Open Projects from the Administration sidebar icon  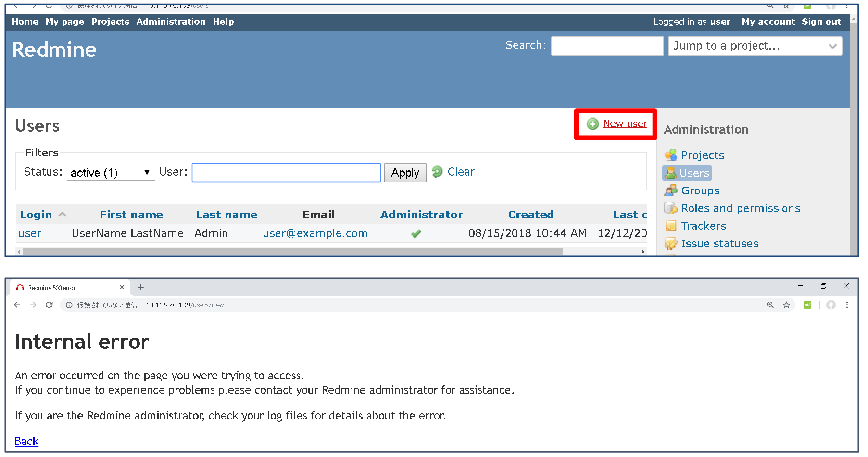pos(671,155)
